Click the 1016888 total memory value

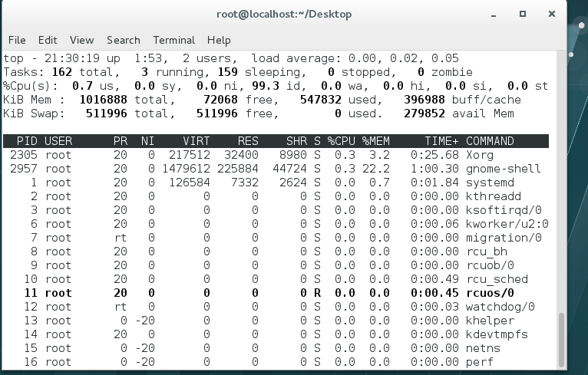click(x=103, y=100)
